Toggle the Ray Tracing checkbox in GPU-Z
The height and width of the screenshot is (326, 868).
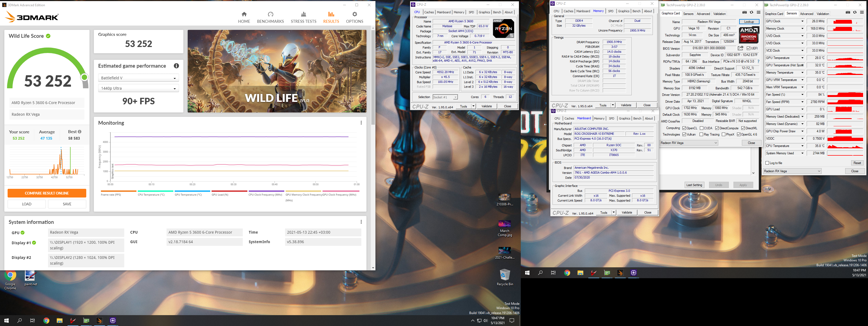(701, 134)
